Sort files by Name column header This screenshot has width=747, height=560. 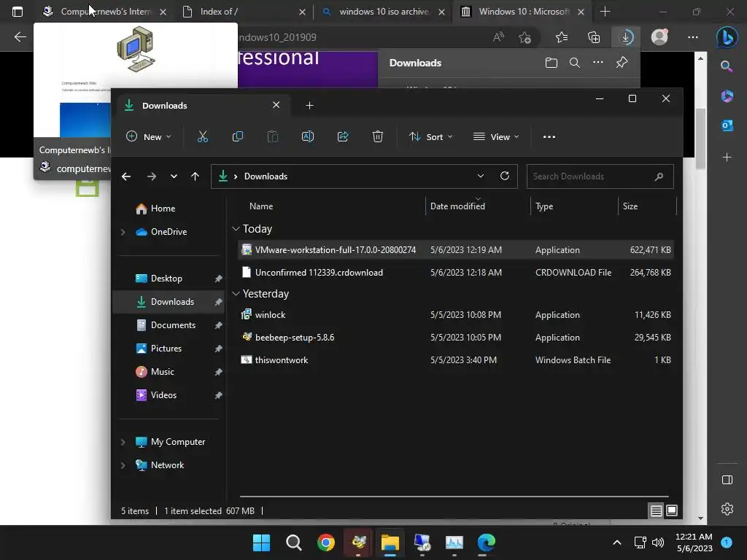(261, 206)
